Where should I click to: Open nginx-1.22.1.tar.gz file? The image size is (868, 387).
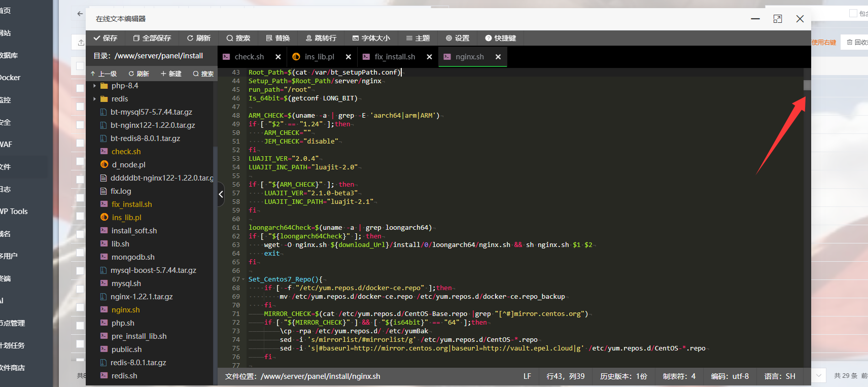(x=142, y=297)
